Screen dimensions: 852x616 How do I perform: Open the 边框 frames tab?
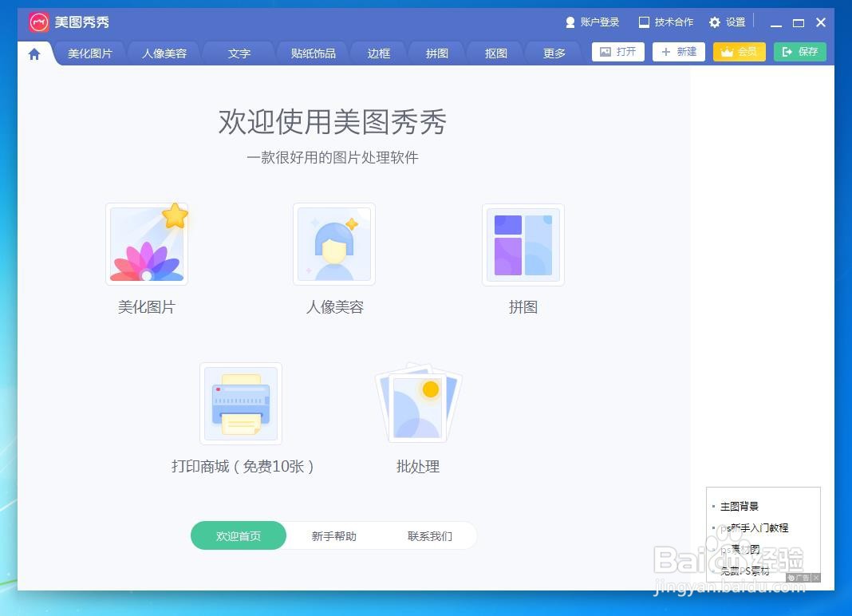coord(378,53)
